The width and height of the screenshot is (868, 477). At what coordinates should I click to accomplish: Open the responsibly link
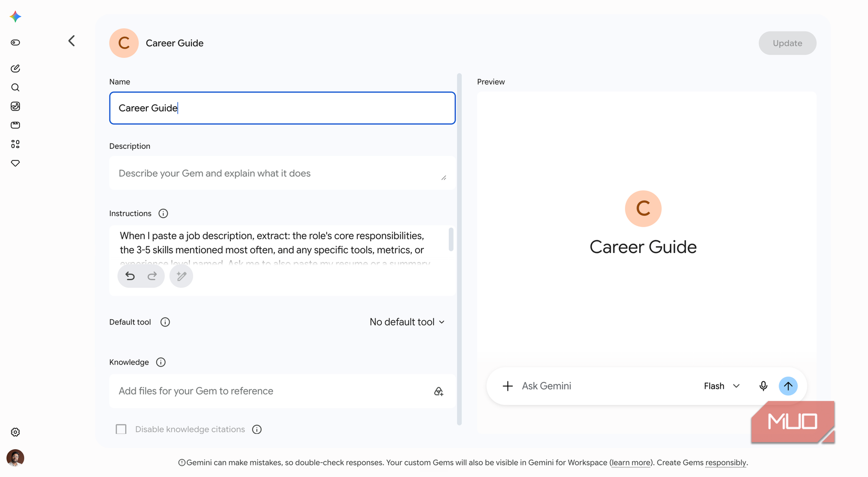pos(725,463)
